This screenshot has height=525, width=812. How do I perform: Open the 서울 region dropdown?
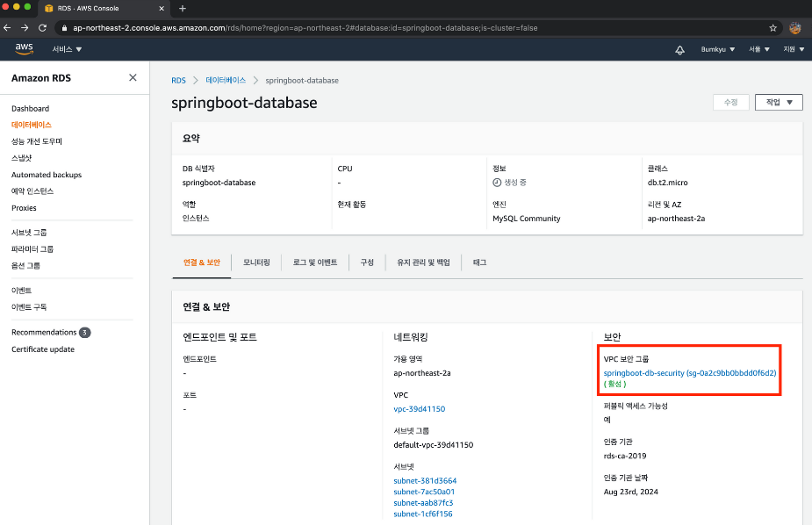click(x=759, y=49)
